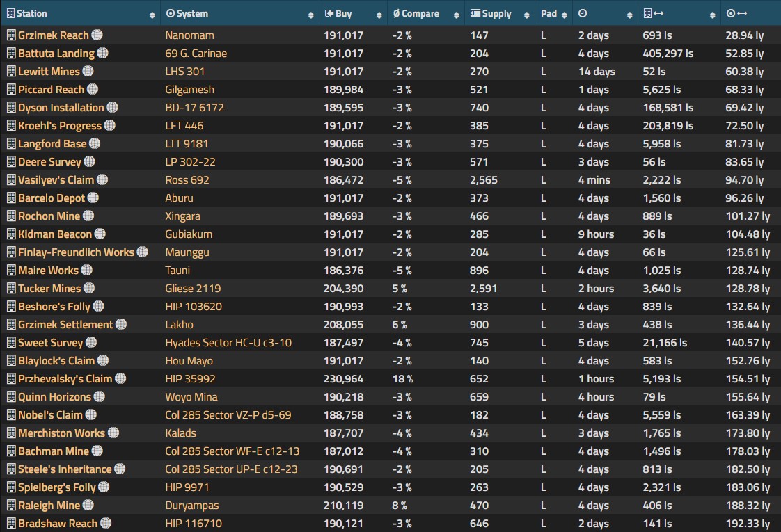
Task: Open the Tucker Mines station link
Action: 49,288
